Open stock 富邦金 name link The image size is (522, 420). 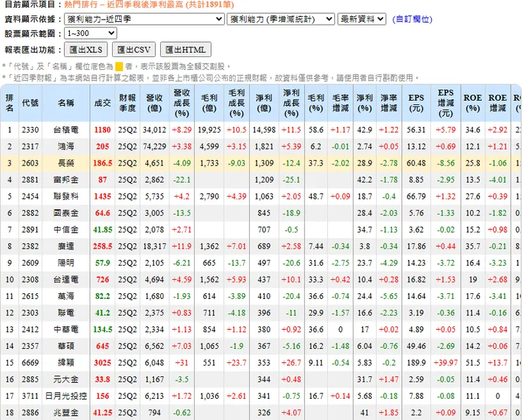click(x=66, y=180)
